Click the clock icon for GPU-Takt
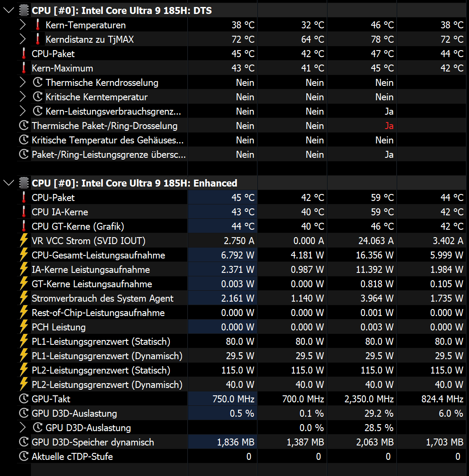469x476 pixels. (x=24, y=398)
